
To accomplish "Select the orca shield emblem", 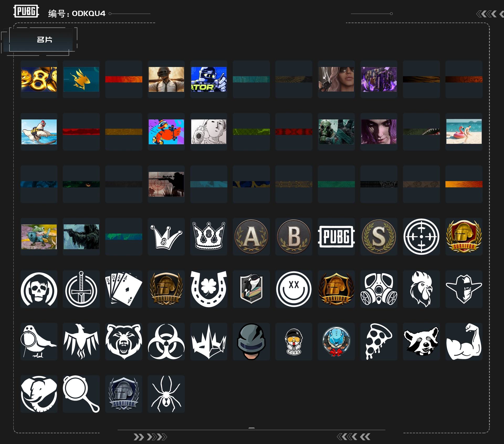I will [x=251, y=289].
